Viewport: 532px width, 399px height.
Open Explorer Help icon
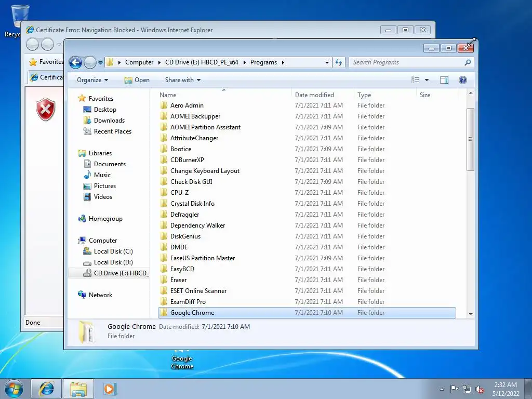(x=462, y=80)
